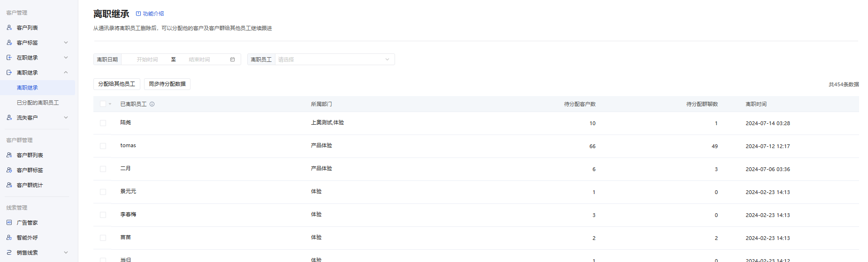
Task: Expand the 流失客户 submenu chevron
Action: tap(66, 118)
